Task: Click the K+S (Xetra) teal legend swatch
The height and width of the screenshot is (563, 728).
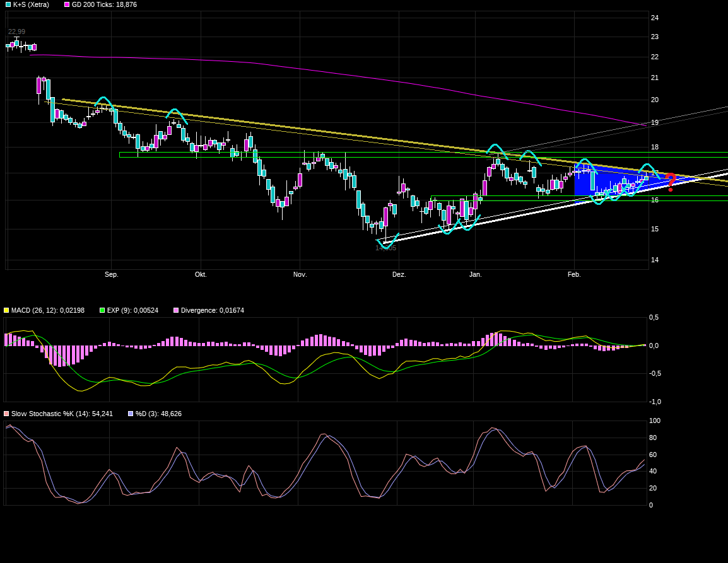Action: (x=8, y=4)
